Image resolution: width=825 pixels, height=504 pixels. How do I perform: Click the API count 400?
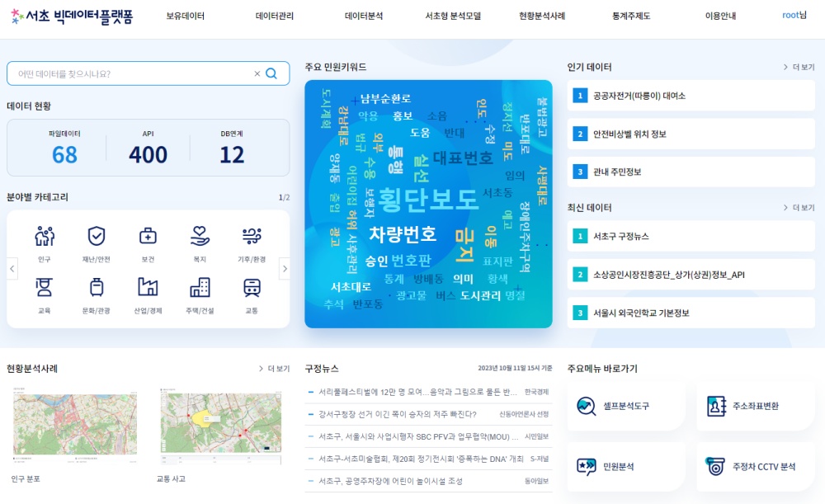(x=148, y=155)
